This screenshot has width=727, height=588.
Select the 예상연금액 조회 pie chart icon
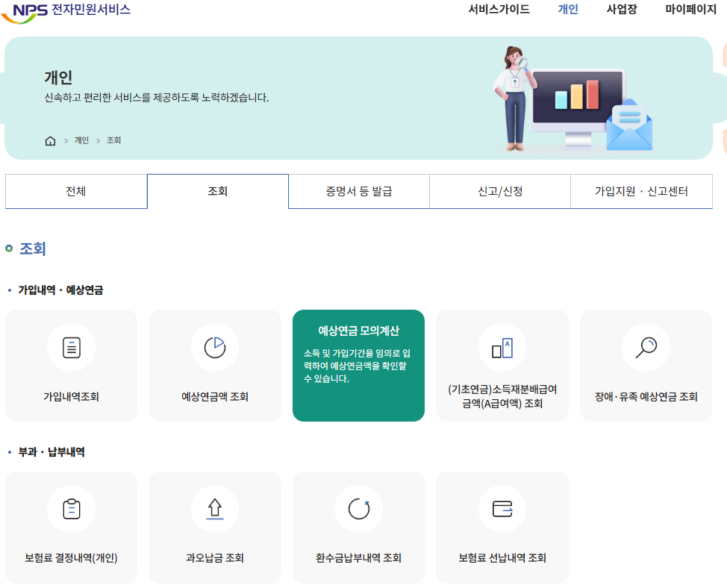pos(214,346)
